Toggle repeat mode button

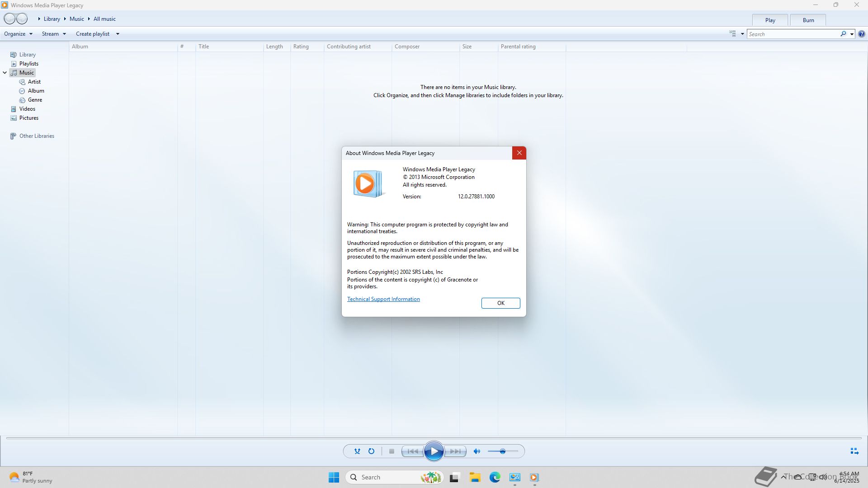click(x=371, y=451)
